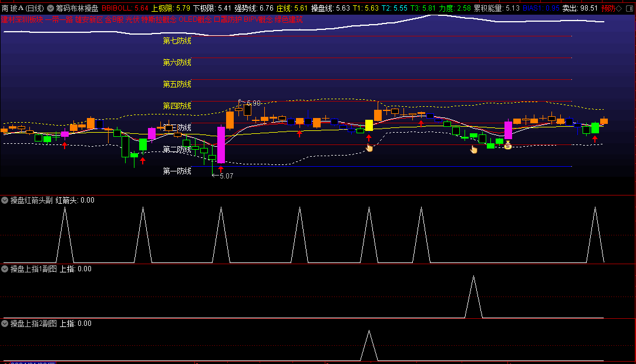Click the money bag icon under magenta candle
This screenshot has width=636, height=364.
[x=508, y=144]
